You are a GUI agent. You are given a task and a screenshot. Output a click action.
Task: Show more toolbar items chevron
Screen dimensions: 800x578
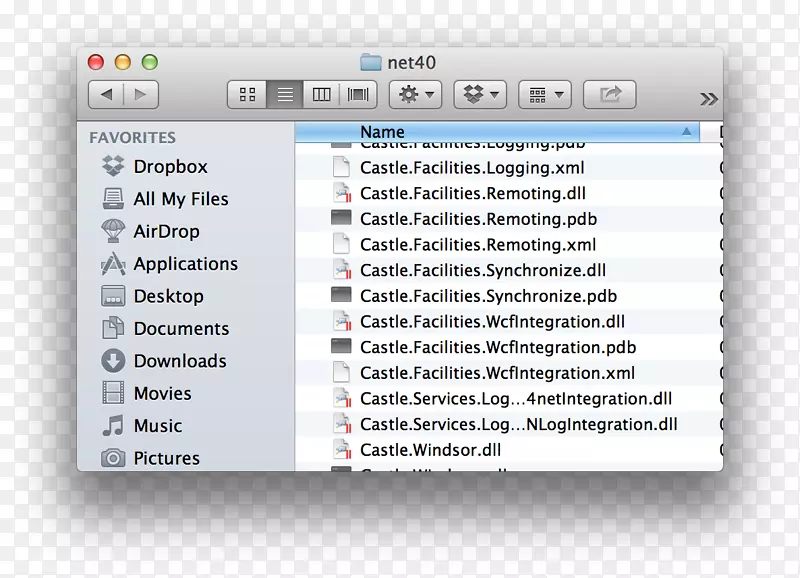click(x=708, y=99)
